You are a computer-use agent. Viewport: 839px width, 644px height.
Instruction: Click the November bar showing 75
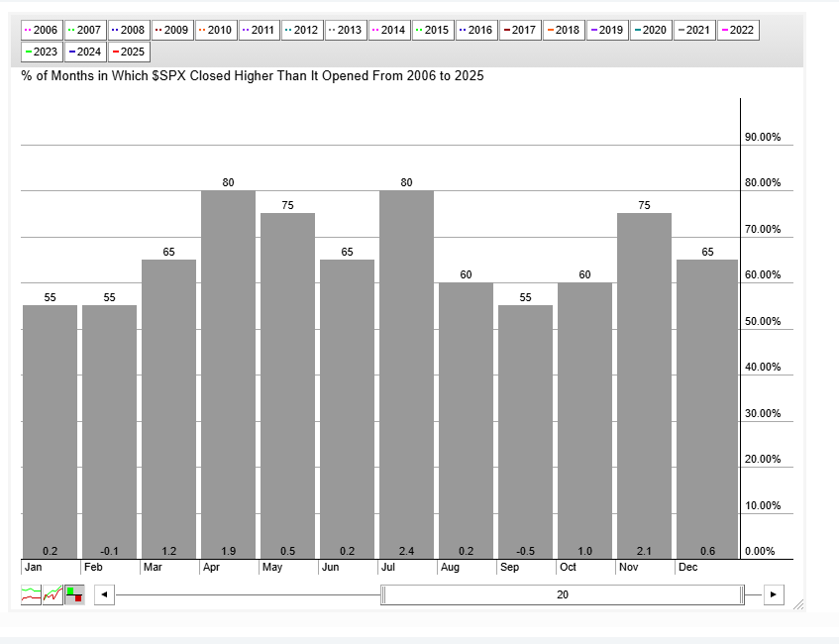pyautogui.click(x=644, y=386)
